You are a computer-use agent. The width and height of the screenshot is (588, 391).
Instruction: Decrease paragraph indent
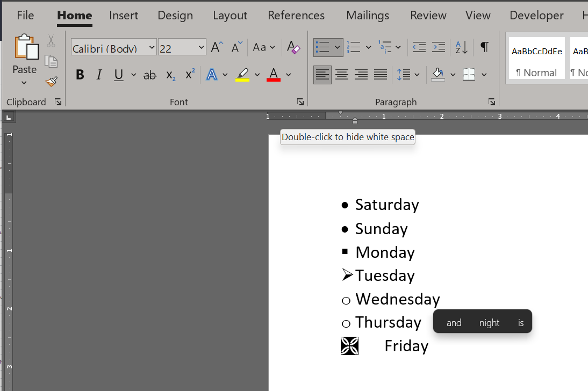point(419,47)
